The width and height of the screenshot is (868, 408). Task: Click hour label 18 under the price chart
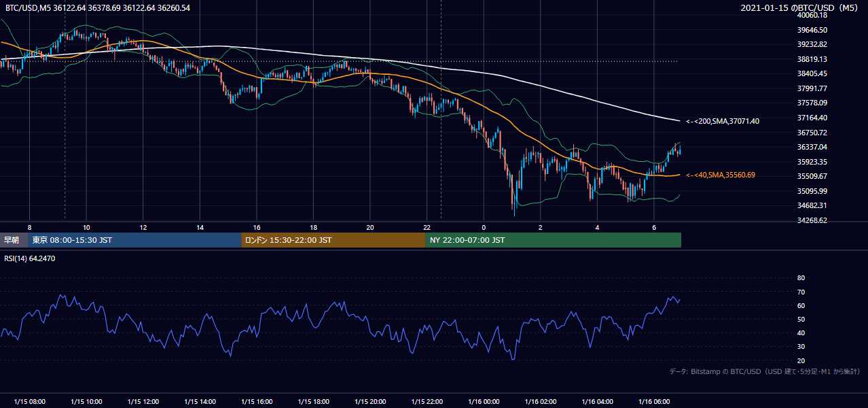point(313,227)
